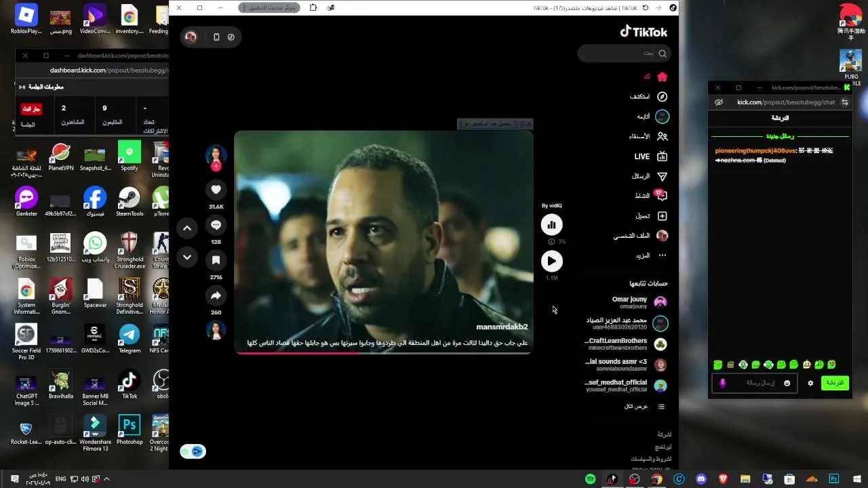Like the video with the heart button

coord(216,190)
